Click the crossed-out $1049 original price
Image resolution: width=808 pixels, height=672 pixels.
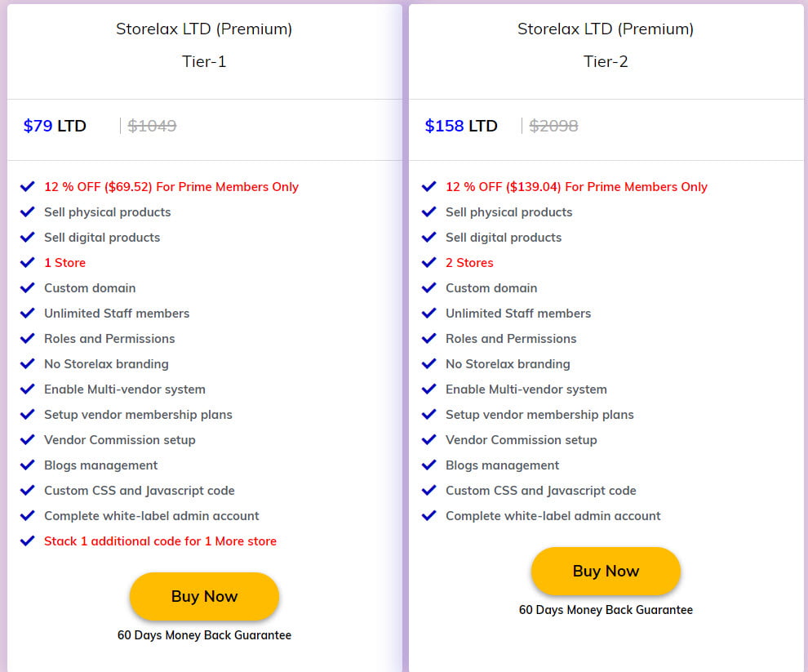click(x=153, y=126)
